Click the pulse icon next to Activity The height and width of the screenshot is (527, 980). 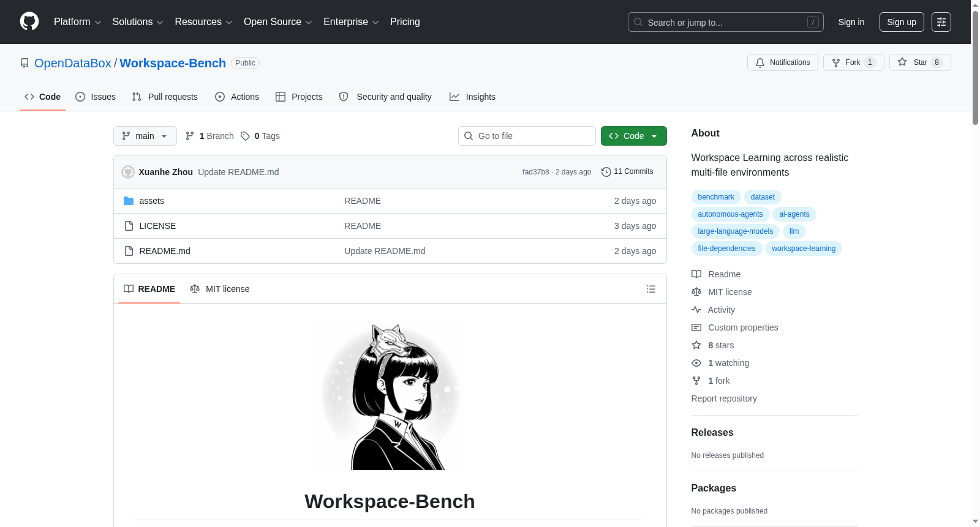(696, 310)
